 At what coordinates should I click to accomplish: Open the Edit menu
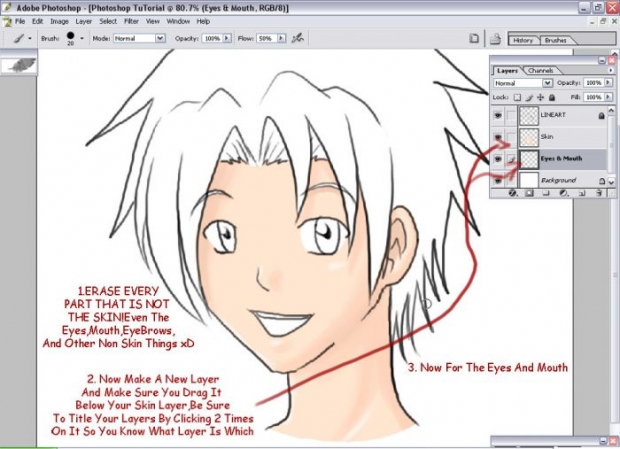[38, 21]
